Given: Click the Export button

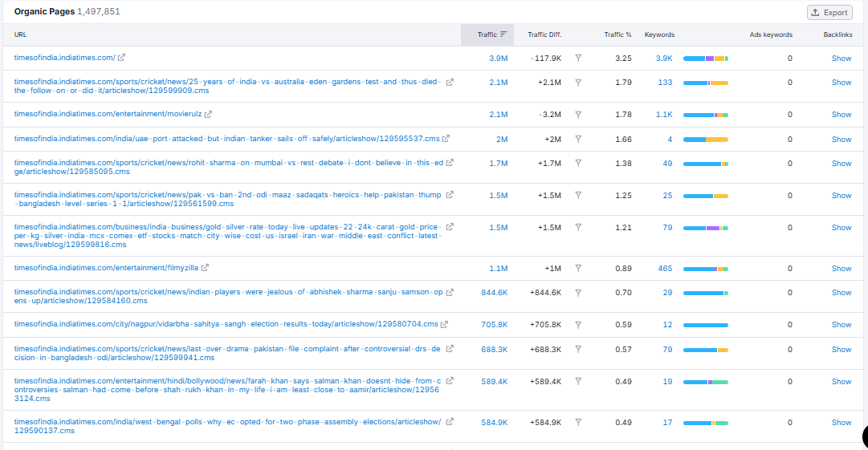Looking at the screenshot, I should pos(829,12).
